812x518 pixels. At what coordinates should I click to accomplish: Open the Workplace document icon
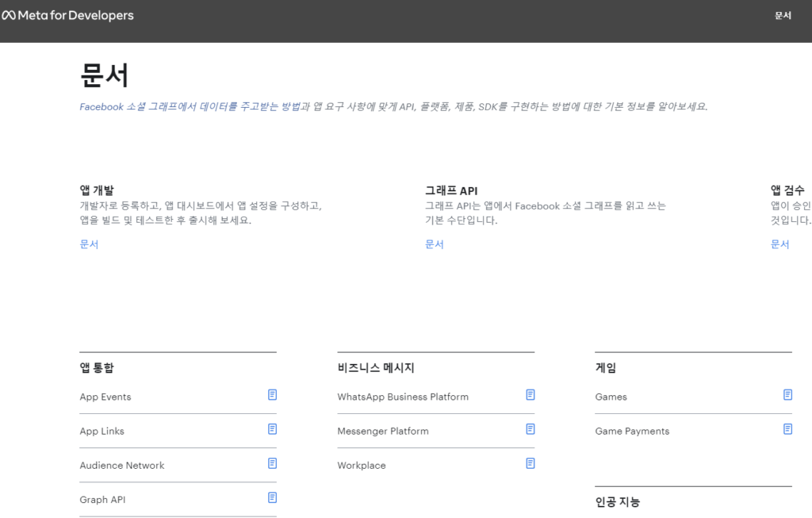coord(530,463)
